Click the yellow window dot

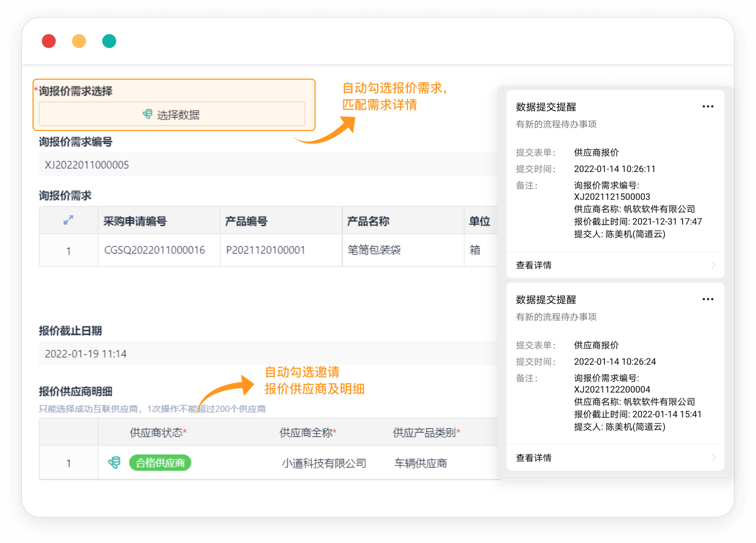(79, 41)
